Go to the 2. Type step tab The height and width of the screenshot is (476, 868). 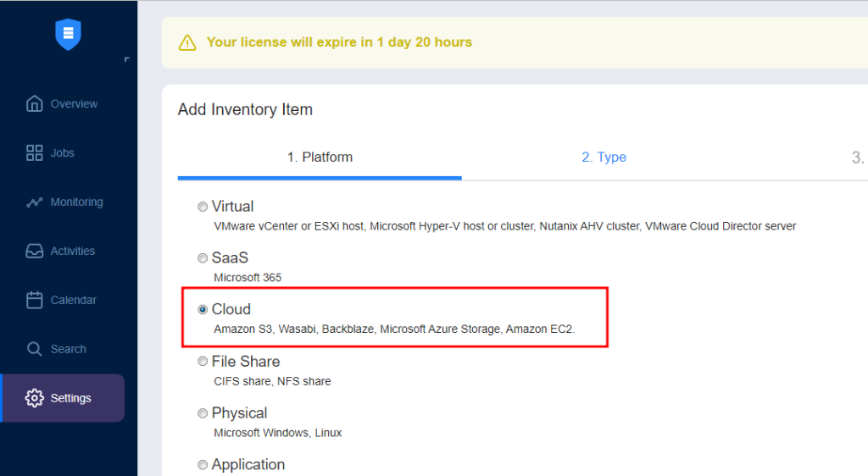pyautogui.click(x=604, y=157)
